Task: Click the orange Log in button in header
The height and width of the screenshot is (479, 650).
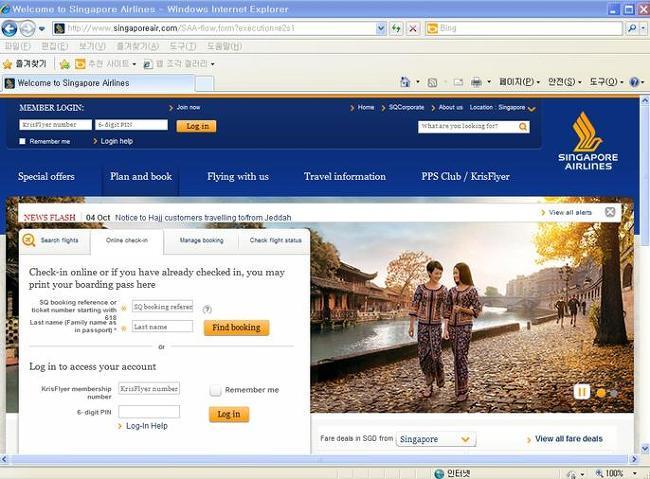Action: 196,126
